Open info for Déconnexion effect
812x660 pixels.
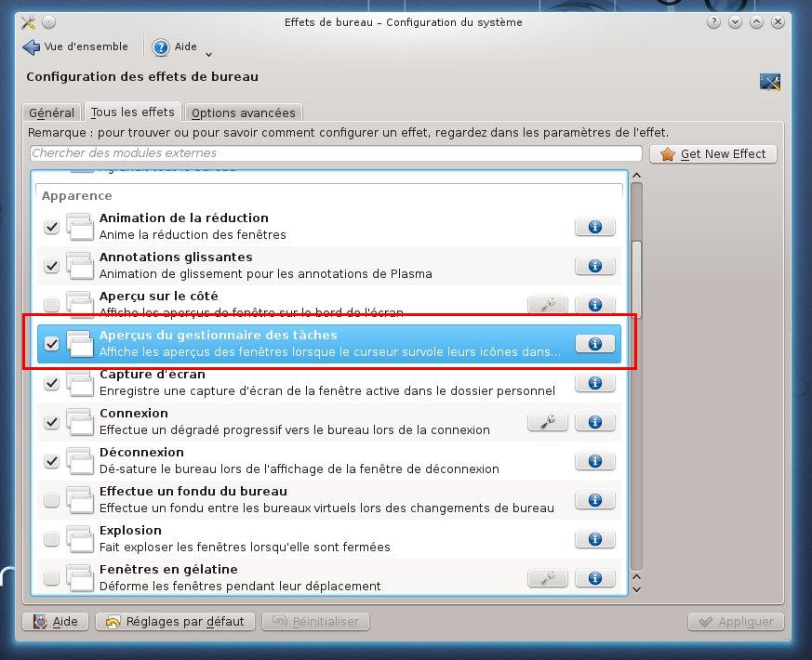(x=595, y=461)
